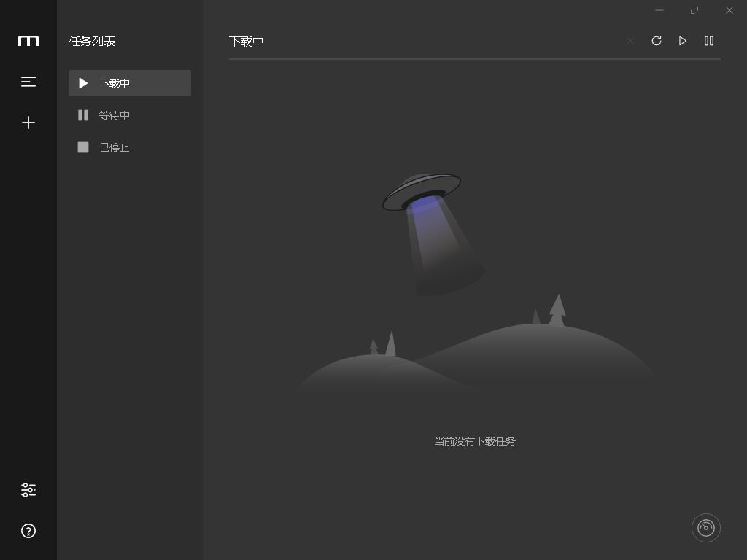Switch to the 等待中 tab
Image resolution: width=747 pixels, height=560 pixels.
click(x=130, y=115)
